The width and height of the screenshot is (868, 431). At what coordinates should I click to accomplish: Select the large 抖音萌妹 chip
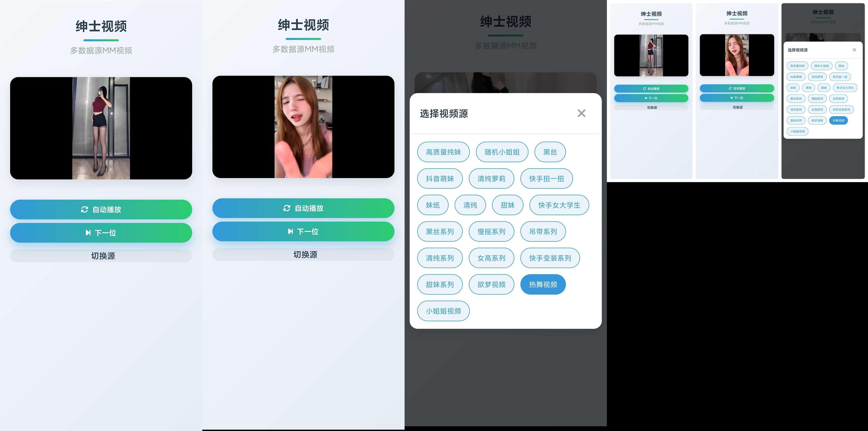tap(440, 179)
